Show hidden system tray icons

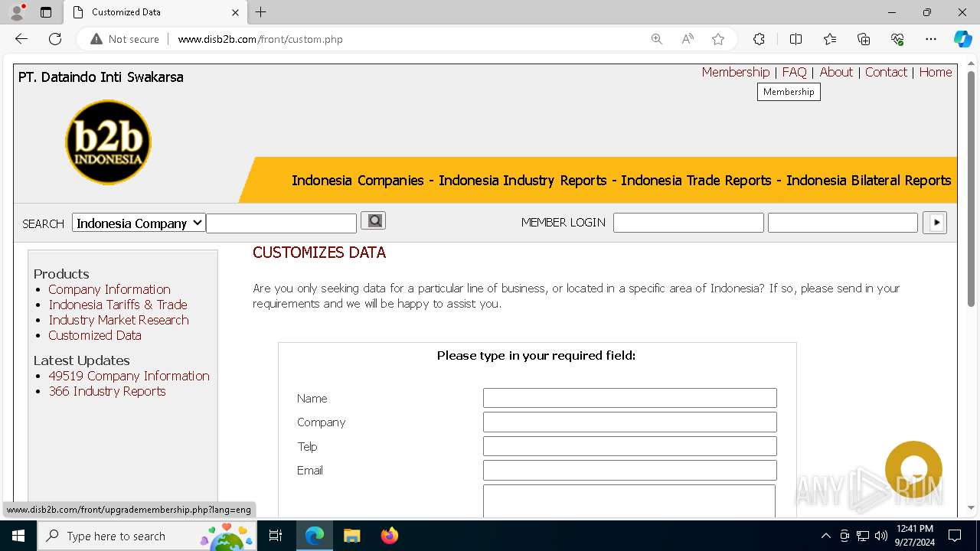tap(825, 536)
